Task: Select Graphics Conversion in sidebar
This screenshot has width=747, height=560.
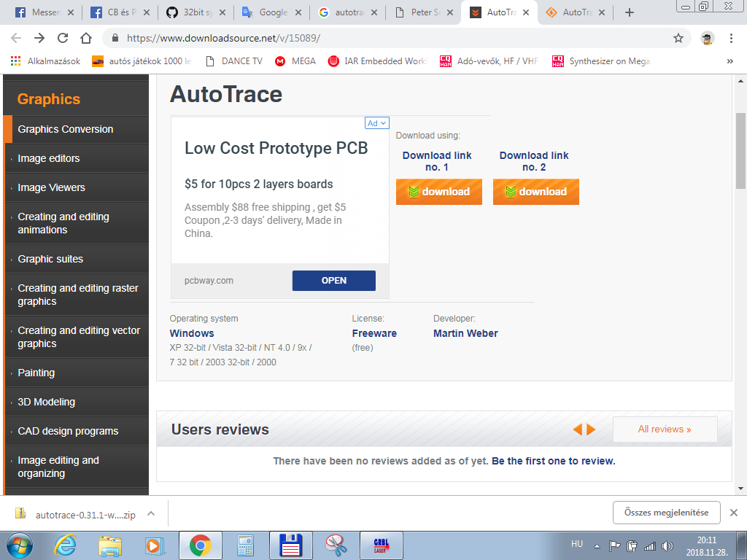Action: (x=65, y=129)
